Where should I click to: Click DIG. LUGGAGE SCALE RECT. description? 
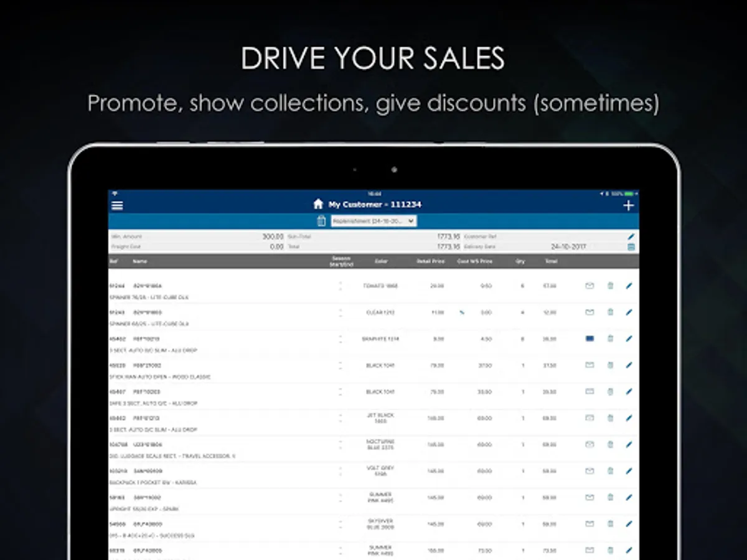click(172, 456)
